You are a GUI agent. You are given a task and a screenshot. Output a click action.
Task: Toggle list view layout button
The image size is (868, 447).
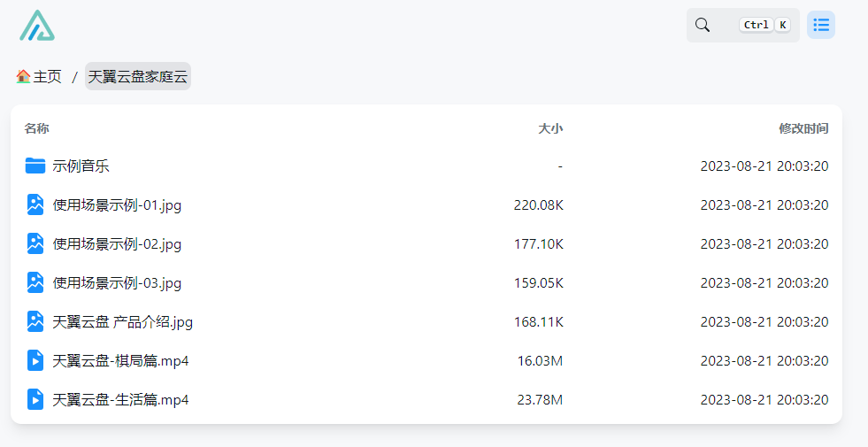tap(821, 25)
